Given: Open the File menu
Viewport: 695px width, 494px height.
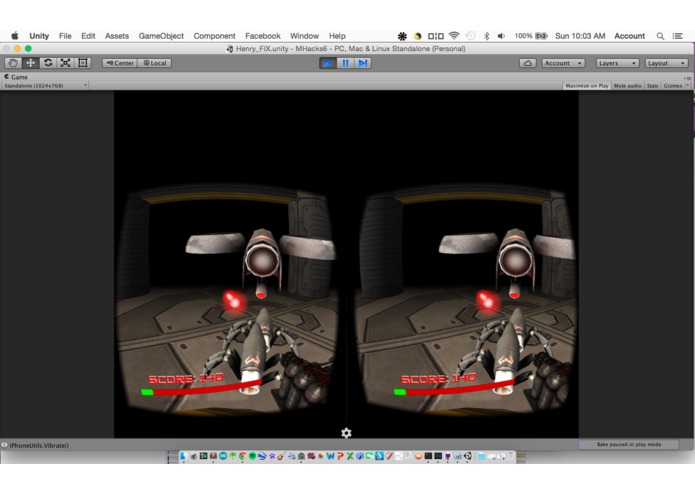Looking at the screenshot, I should (x=65, y=36).
